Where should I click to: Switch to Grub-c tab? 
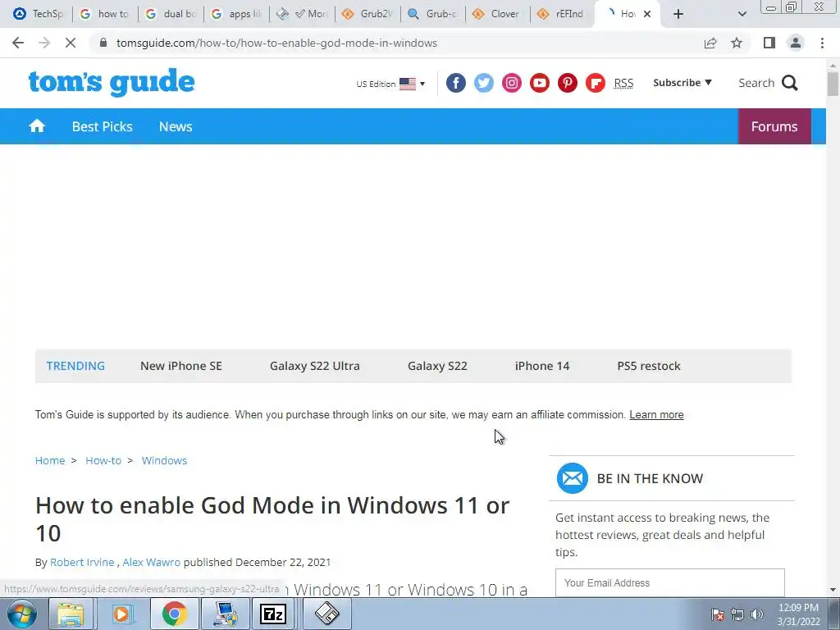pyautogui.click(x=433, y=14)
